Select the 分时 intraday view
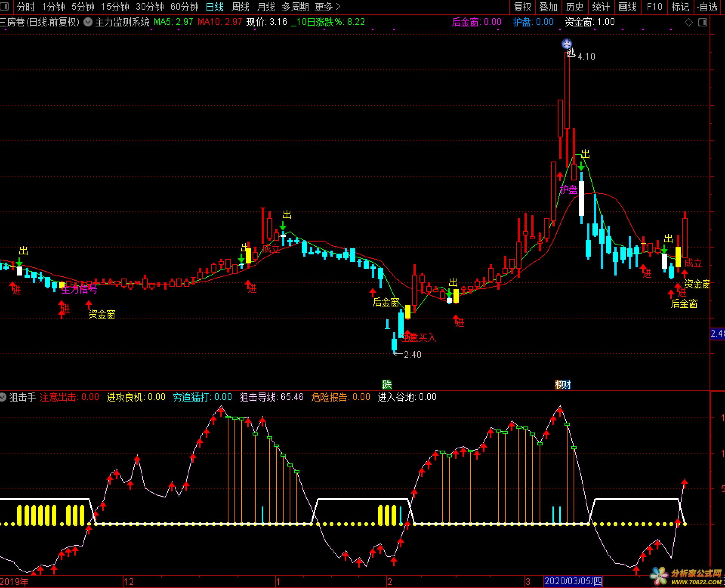Screen dimensions: 725x588 pyautogui.click(x=26, y=7)
